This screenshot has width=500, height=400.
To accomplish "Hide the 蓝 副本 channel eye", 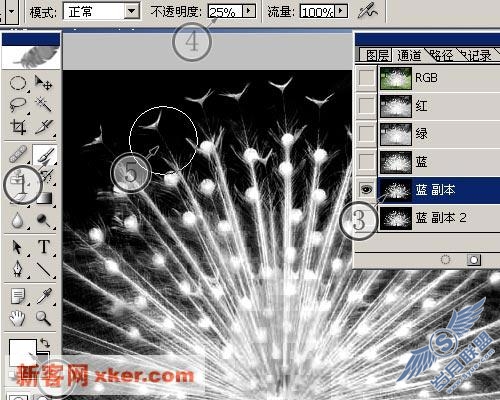I will tap(366, 190).
